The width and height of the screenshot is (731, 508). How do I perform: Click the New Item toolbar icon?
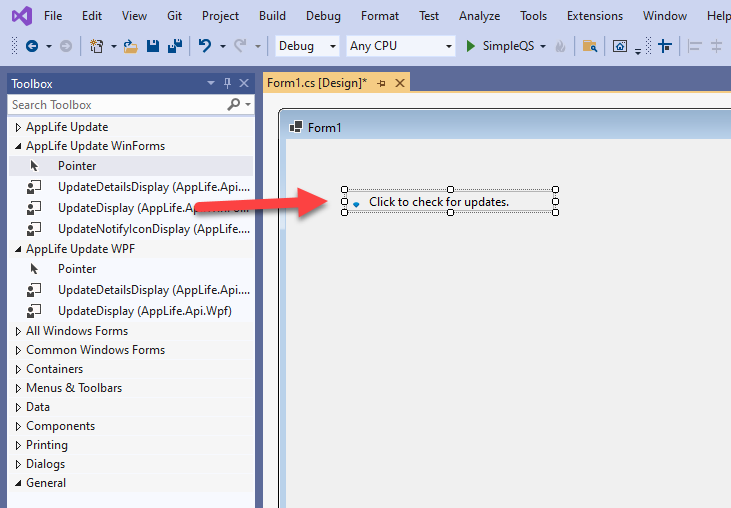click(97, 46)
